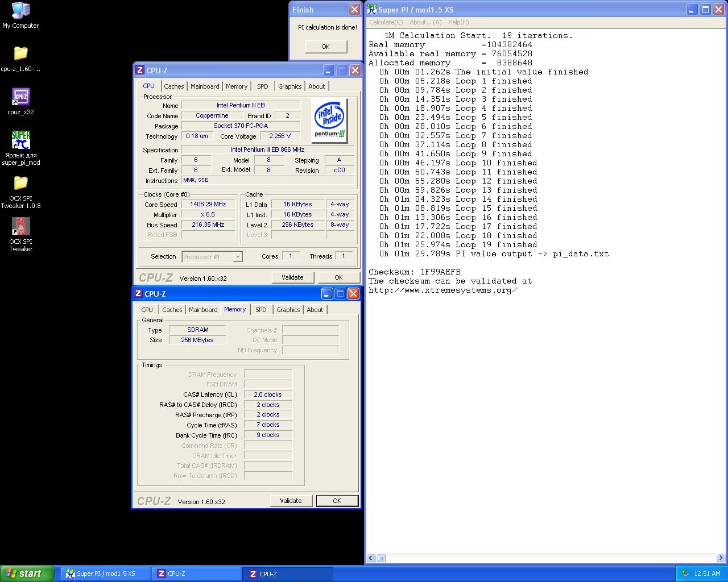
Task: Click the Super PI horizontal scrollbar right arrow
Action: [721, 558]
